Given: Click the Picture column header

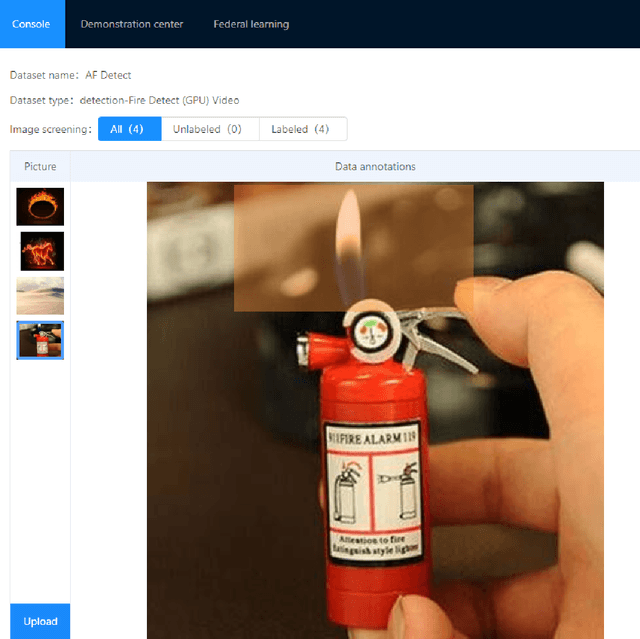Looking at the screenshot, I should (40, 166).
